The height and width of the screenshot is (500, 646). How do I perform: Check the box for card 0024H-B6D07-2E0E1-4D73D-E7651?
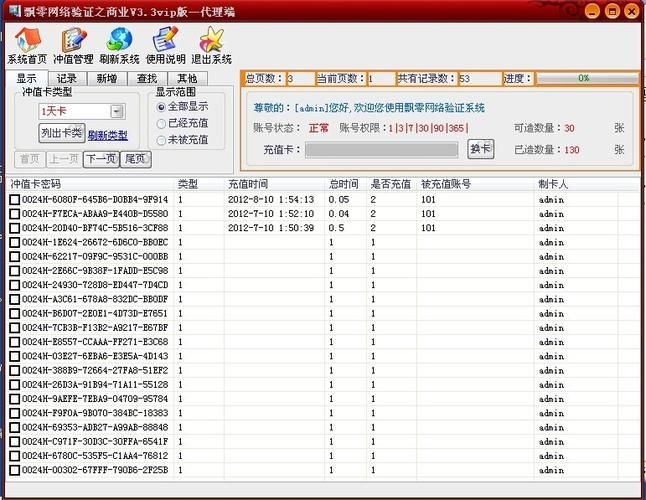pyautogui.click(x=15, y=313)
